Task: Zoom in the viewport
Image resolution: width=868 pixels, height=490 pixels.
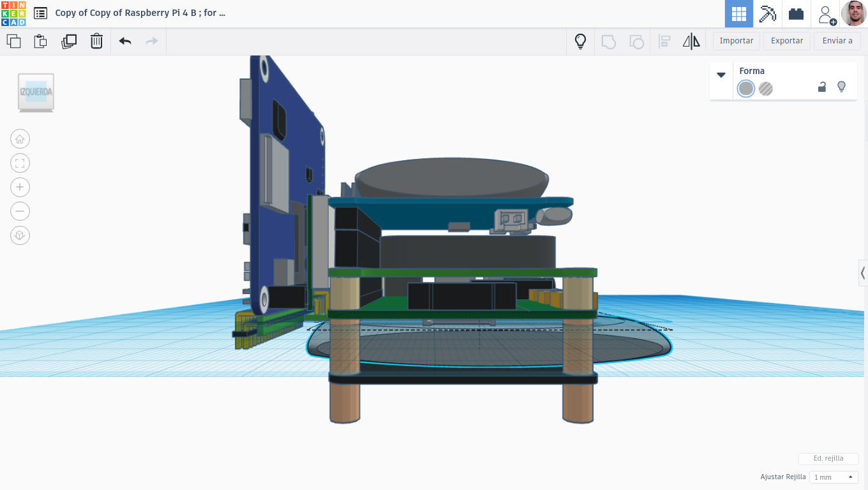Action: pyautogui.click(x=20, y=187)
